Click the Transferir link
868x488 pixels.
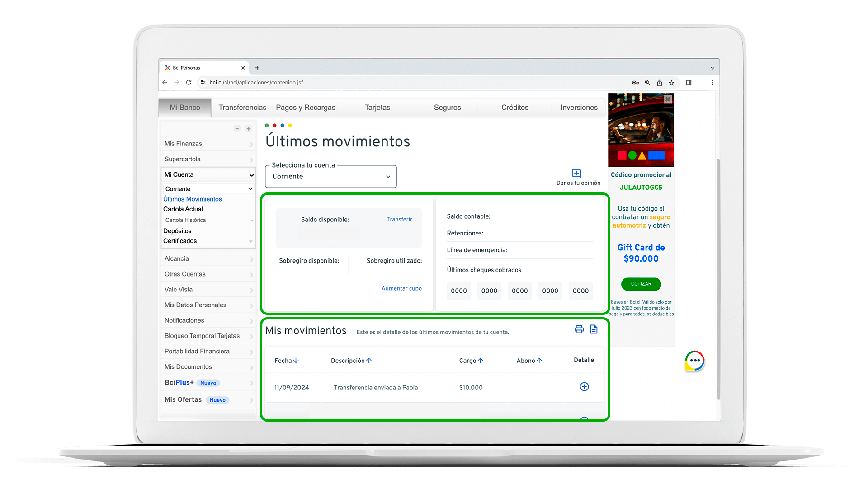pyautogui.click(x=399, y=219)
